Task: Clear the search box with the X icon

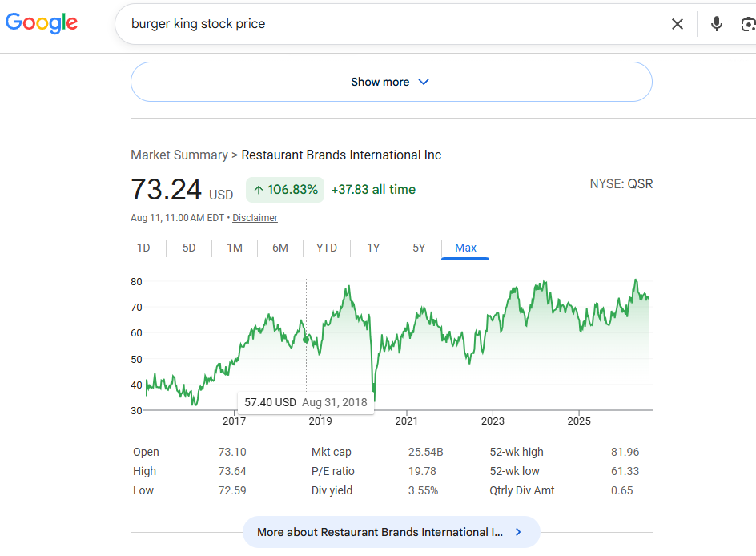Action: [x=677, y=23]
